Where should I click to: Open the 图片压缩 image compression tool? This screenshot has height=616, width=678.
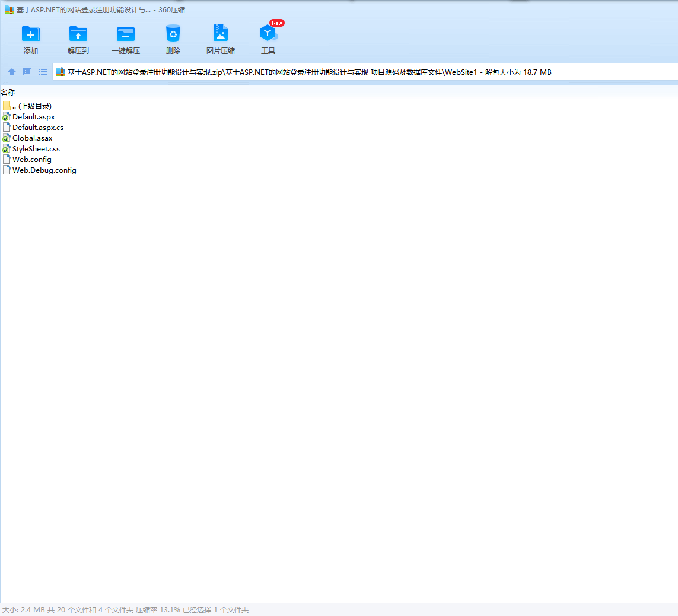coord(221,33)
